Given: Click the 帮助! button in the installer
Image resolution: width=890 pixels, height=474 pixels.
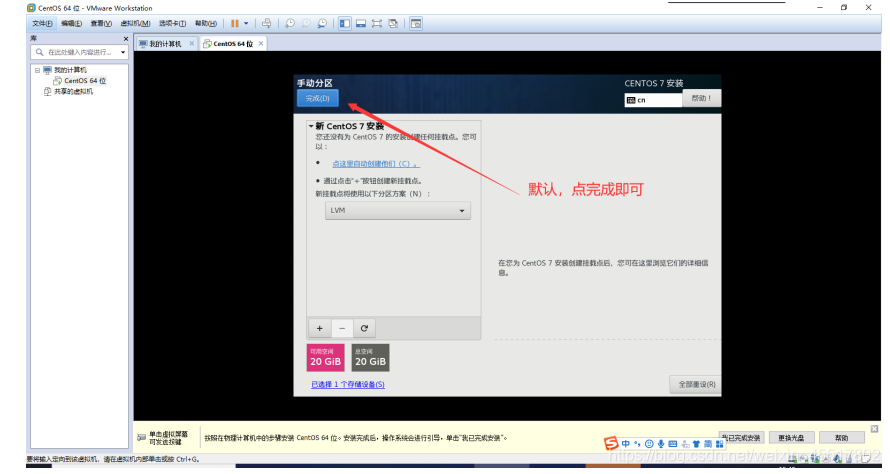Looking at the screenshot, I should pyautogui.click(x=702, y=98).
